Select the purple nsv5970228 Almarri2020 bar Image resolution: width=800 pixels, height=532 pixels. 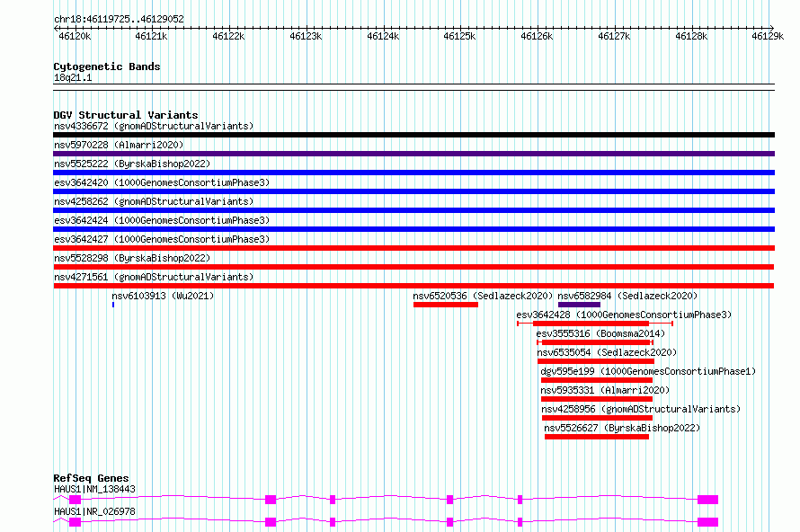(413, 154)
